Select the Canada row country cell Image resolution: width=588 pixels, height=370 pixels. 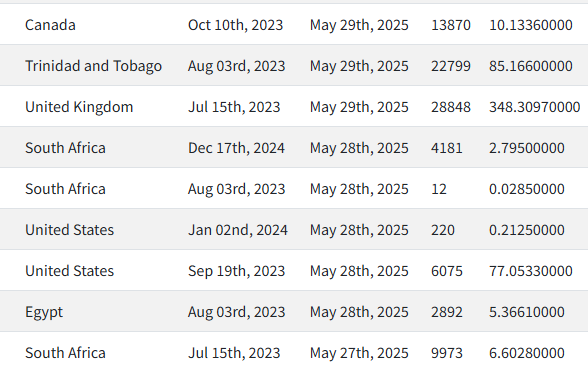50,25
